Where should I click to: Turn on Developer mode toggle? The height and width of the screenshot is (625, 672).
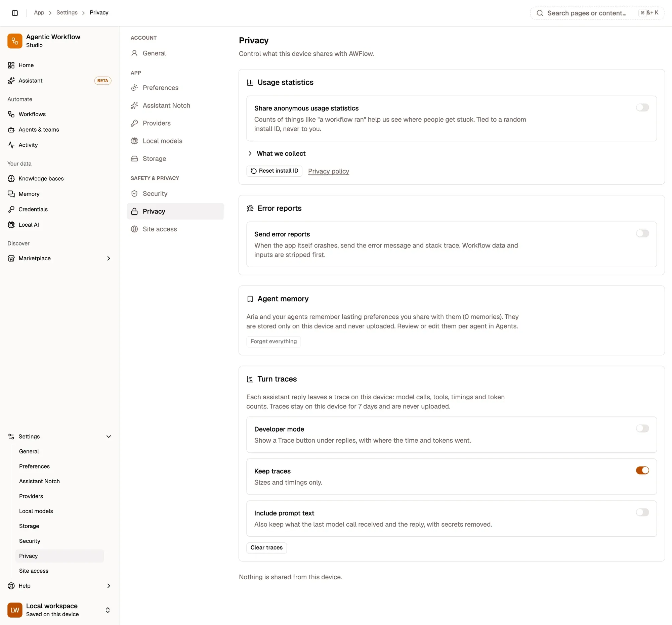coord(642,429)
